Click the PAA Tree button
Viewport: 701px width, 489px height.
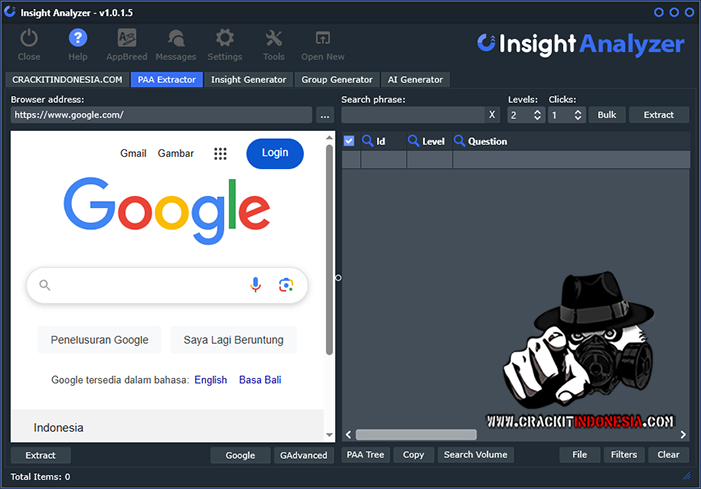(365, 455)
